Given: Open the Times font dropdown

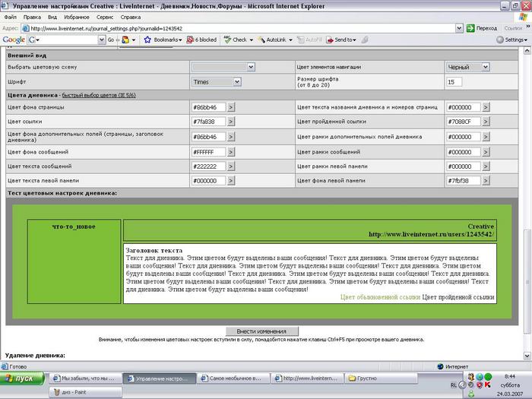Looking at the screenshot, I should pyautogui.click(x=217, y=82).
